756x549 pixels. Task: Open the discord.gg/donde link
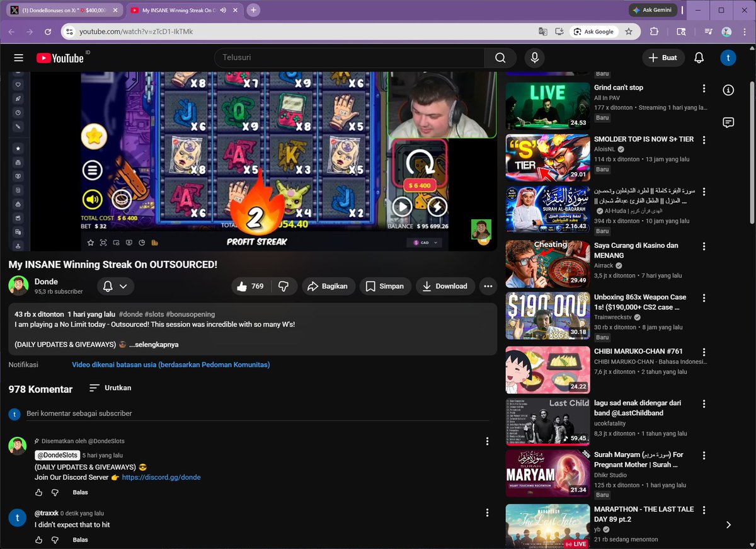tap(161, 477)
